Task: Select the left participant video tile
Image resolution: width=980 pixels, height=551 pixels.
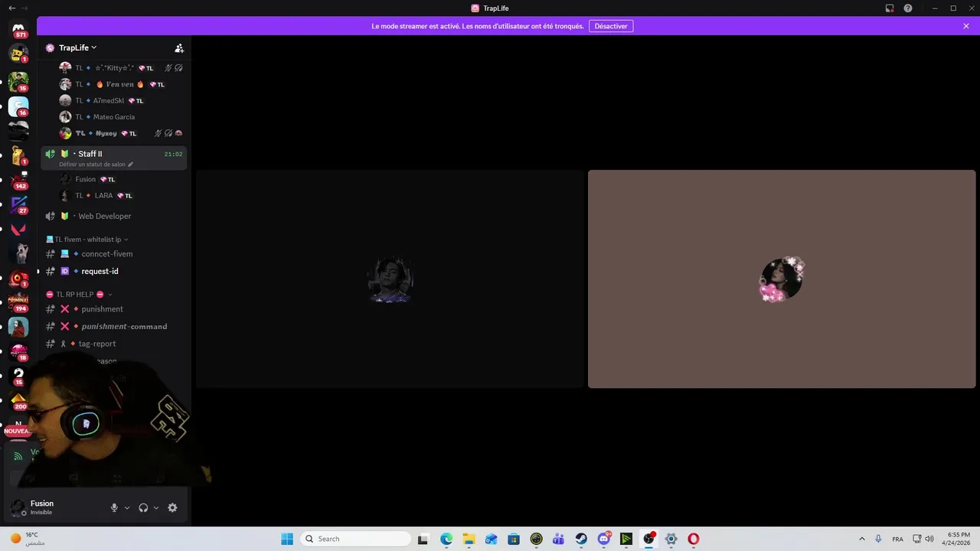Action: (390, 279)
